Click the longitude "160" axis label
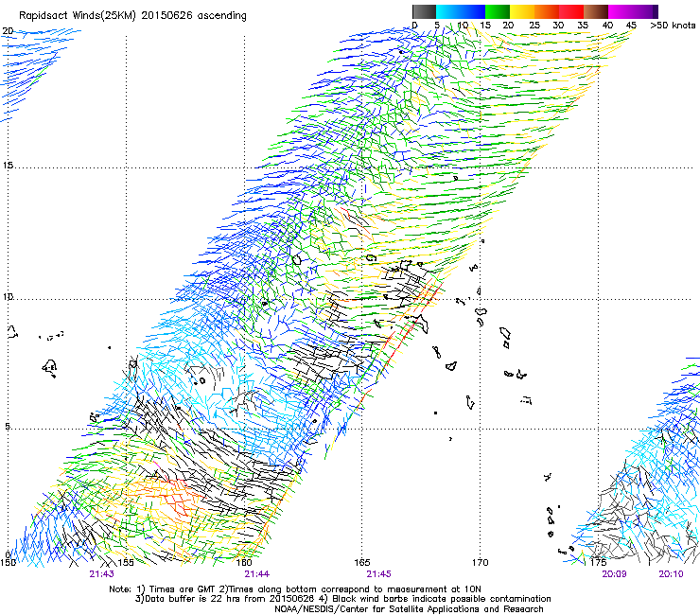700x615 pixels. click(244, 562)
